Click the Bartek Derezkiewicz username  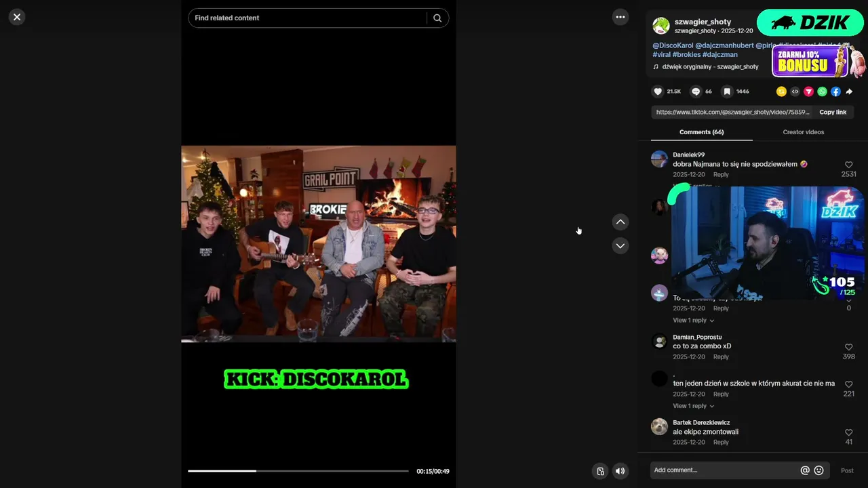(701, 422)
